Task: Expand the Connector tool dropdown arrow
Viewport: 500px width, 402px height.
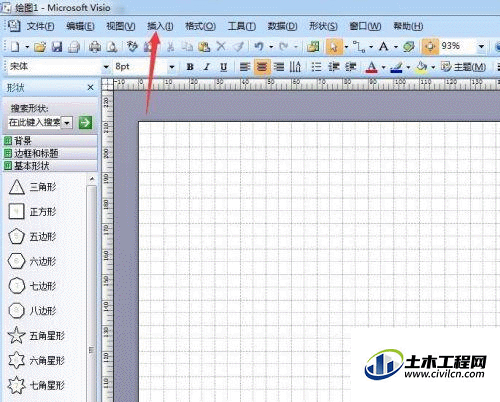Action: coord(371,47)
